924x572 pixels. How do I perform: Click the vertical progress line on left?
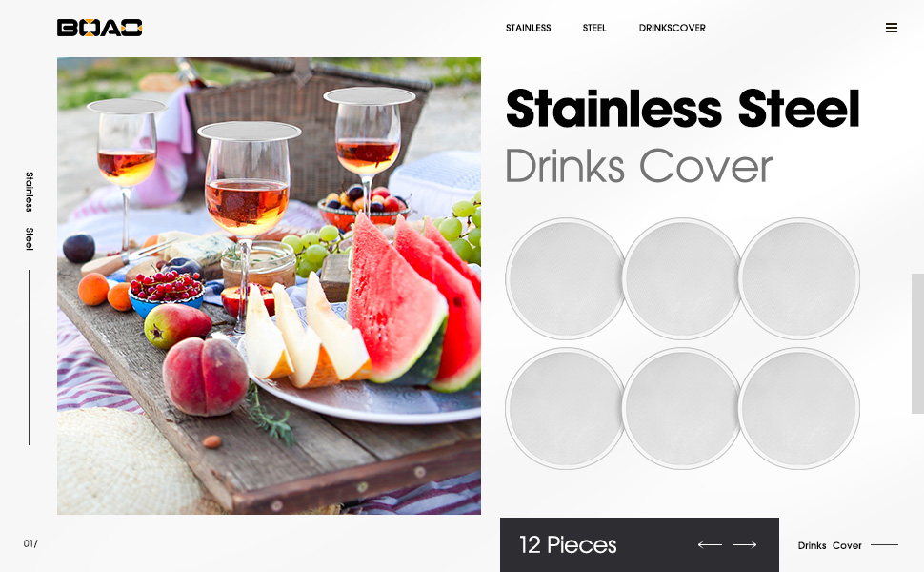pyautogui.click(x=29, y=357)
